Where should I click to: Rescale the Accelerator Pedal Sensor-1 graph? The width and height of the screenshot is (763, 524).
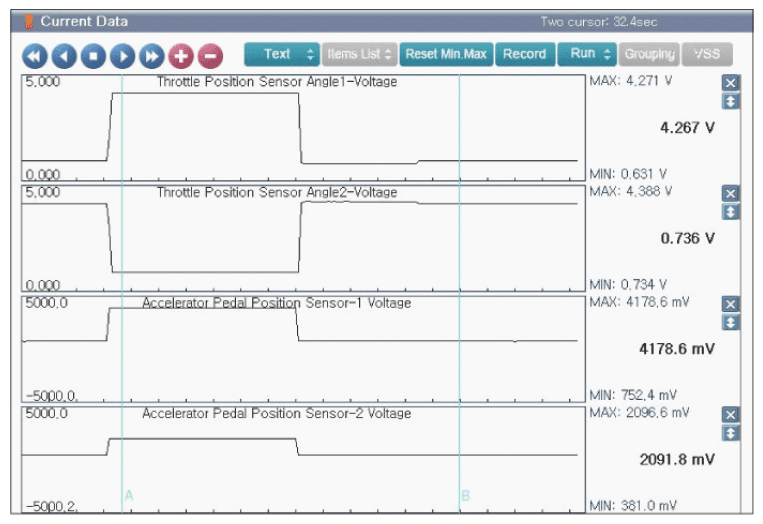tap(730, 322)
